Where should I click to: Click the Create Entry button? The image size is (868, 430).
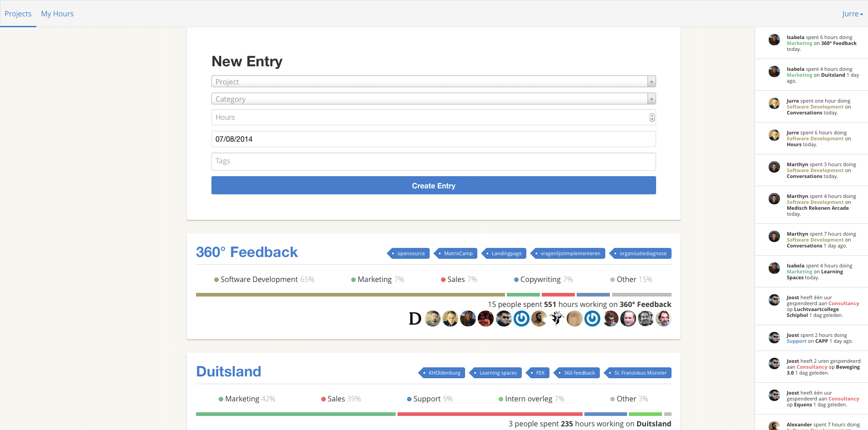click(x=433, y=185)
